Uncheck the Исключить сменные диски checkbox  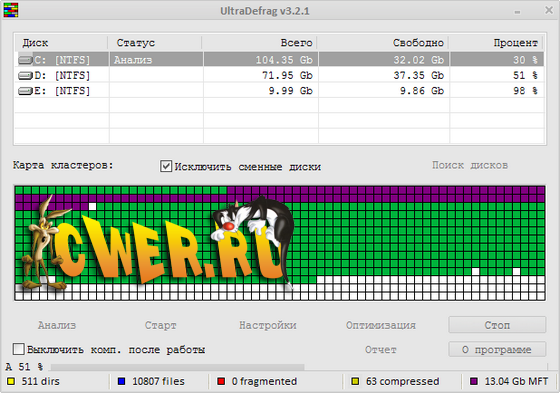[166, 166]
